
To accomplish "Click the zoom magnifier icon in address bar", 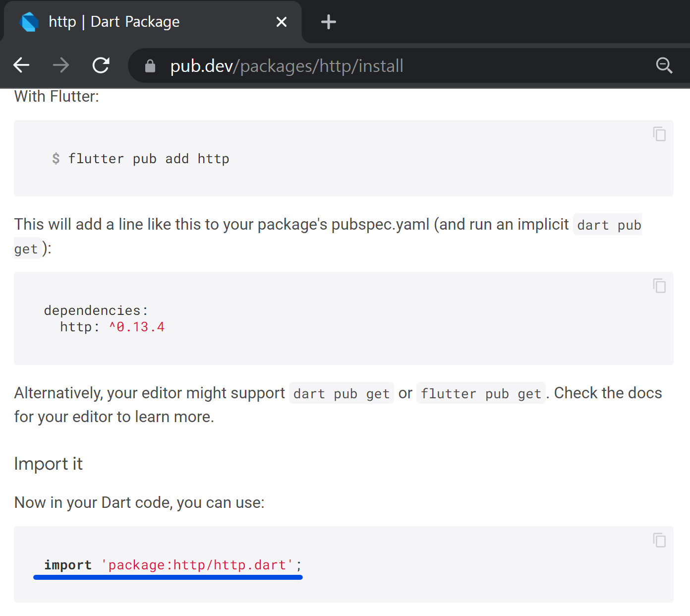I will 664,65.
